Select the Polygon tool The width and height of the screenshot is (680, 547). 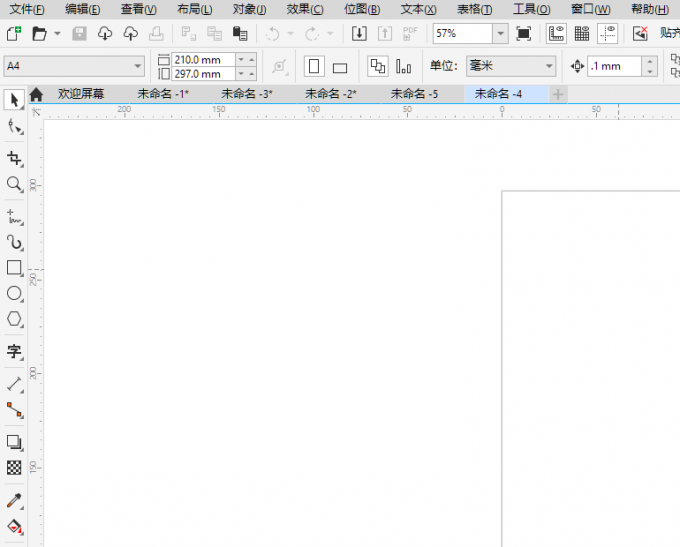pos(15,319)
